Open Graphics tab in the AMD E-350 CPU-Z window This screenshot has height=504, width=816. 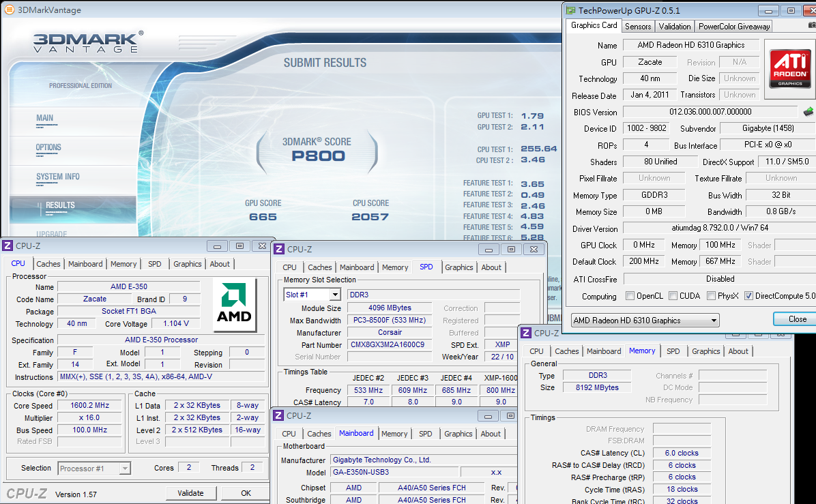point(188,264)
